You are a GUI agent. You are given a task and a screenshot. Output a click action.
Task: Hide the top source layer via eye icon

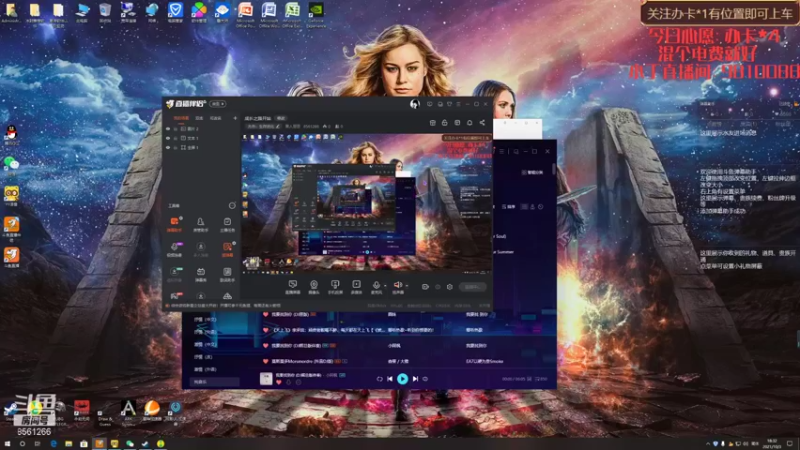pos(168,129)
